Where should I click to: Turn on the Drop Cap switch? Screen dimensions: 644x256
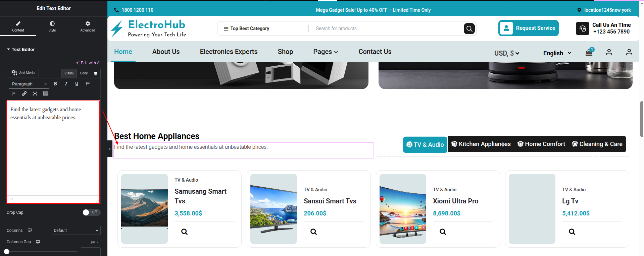pos(91,212)
